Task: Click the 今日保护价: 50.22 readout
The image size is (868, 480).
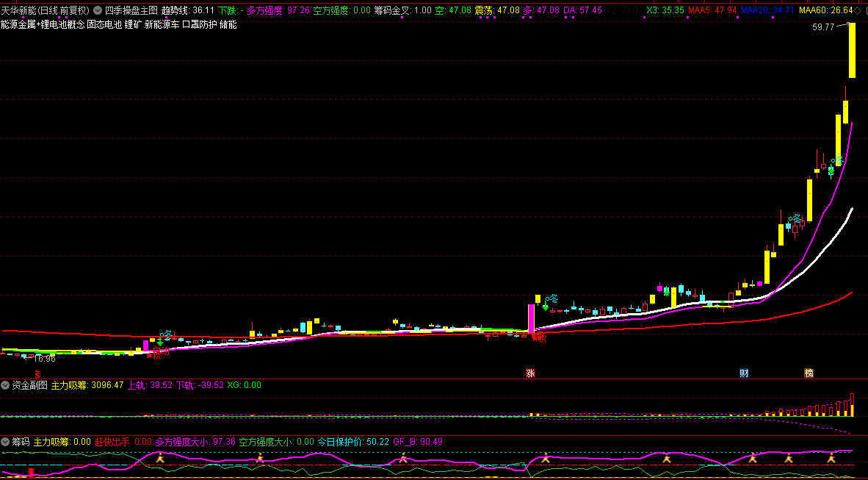Action: click(354, 442)
